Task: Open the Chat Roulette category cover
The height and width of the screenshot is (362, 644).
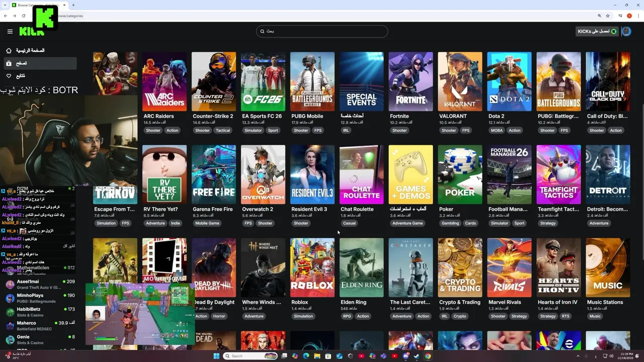Action: pyautogui.click(x=362, y=174)
